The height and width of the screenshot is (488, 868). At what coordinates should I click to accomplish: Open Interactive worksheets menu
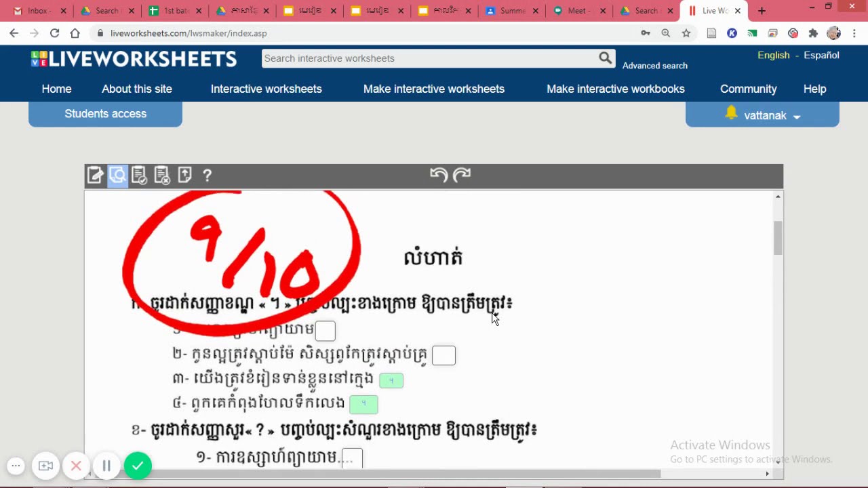[266, 89]
